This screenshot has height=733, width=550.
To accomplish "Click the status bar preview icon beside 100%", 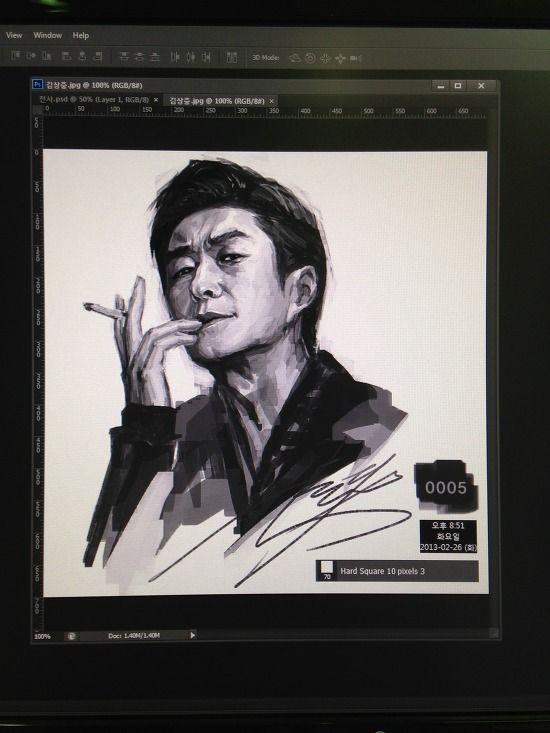I will (71, 636).
